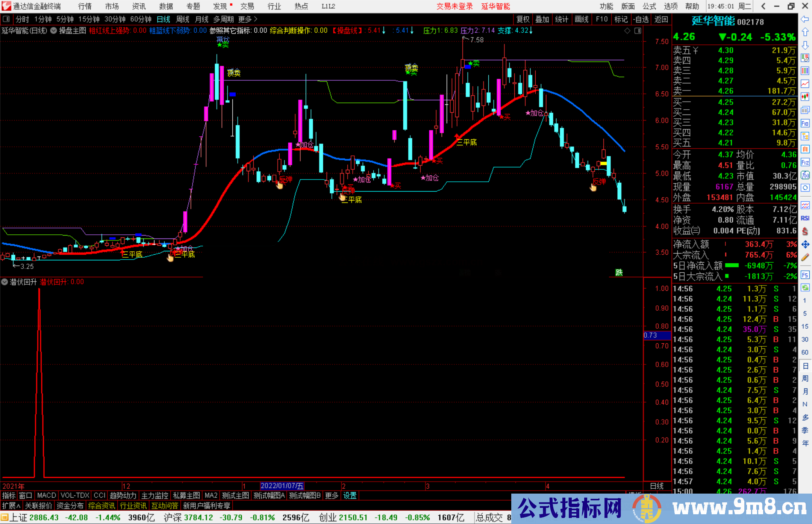This screenshot has height=524, width=812.
Task: Click the back arrow sidebar icon
Action: 805,19
